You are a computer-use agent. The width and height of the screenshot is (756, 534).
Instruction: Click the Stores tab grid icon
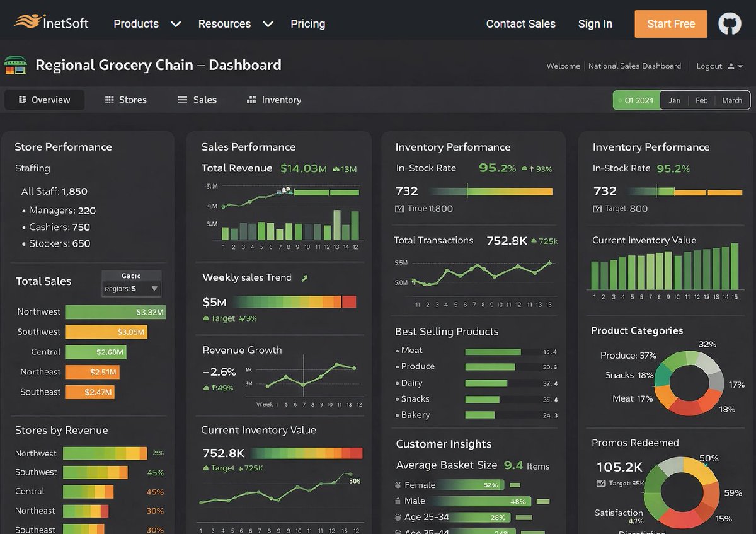(110, 100)
